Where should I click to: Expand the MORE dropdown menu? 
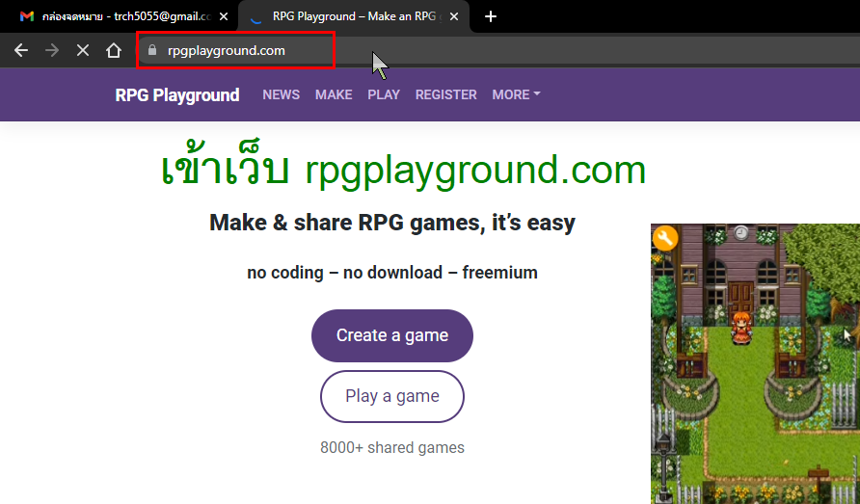pos(516,94)
